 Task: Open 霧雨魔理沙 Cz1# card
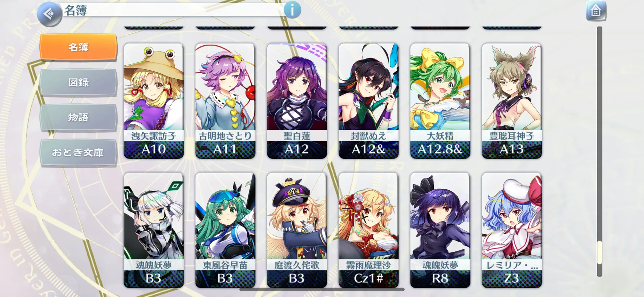point(368,230)
